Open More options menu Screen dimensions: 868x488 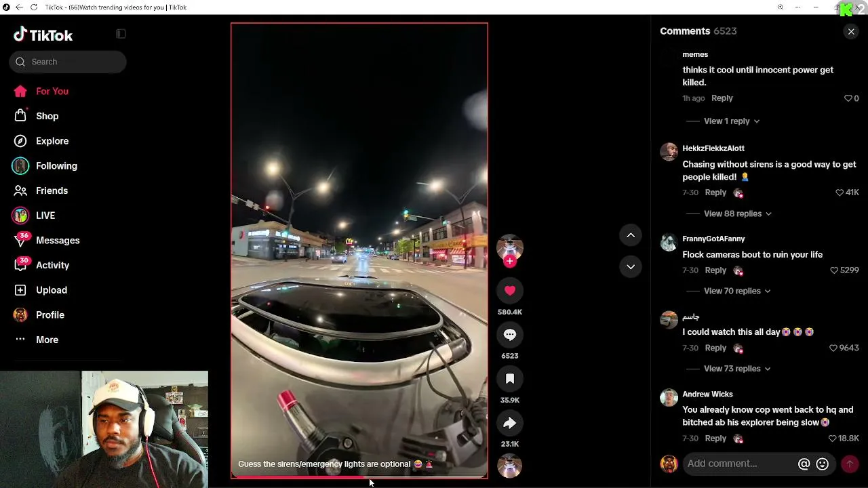coord(47,340)
